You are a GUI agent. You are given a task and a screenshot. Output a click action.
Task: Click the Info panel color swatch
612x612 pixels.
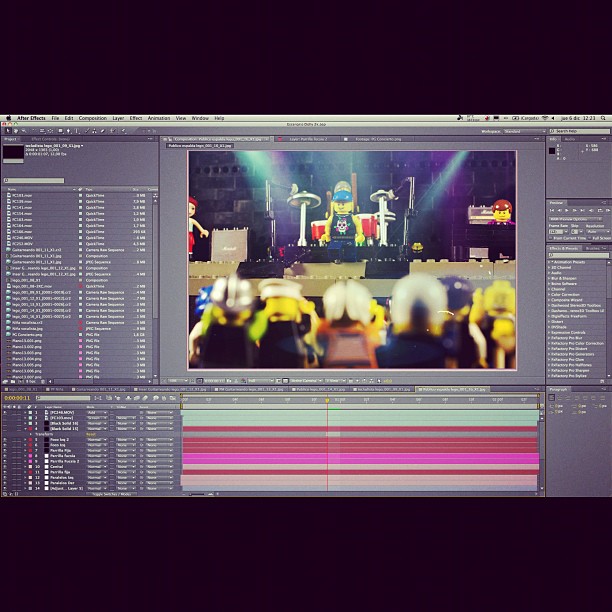pos(552,151)
